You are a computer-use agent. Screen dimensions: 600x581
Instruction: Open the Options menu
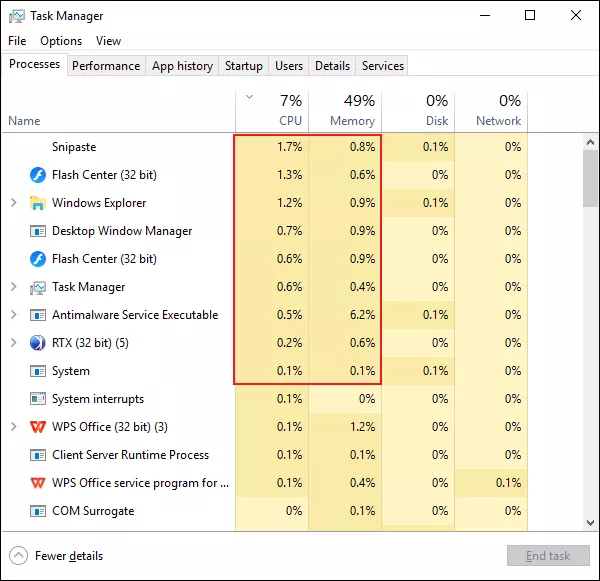pyautogui.click(x=61, y=41)
